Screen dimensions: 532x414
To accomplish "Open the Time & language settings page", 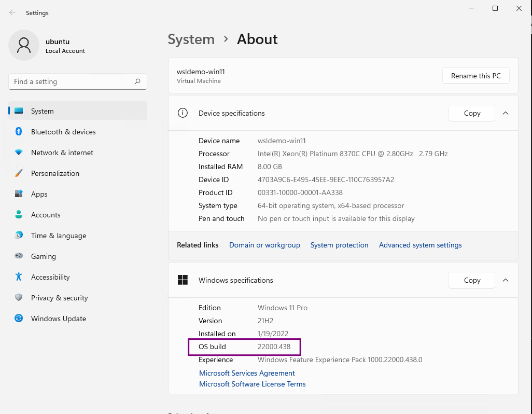I will point(58,236).
